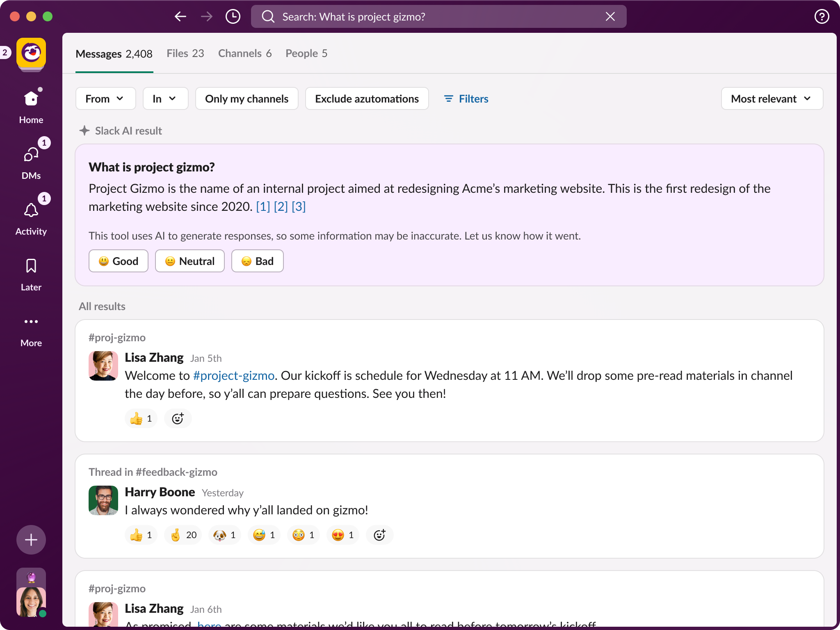This screenshot has height=630, width=840.
Task: Click the More options icon
Action: tap(31, 322)
